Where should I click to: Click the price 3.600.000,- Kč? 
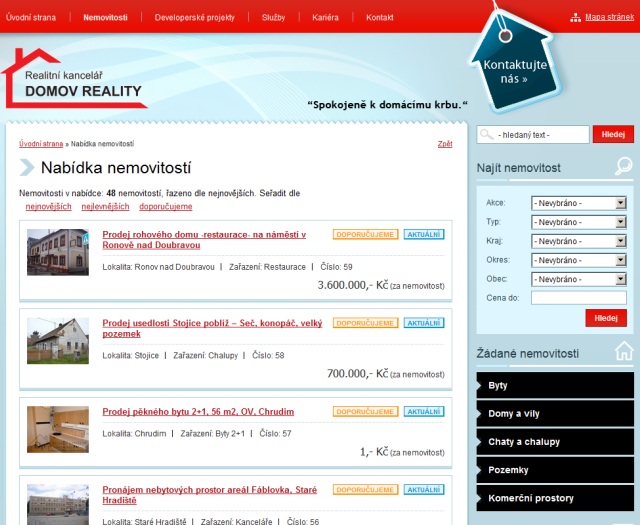353,285
